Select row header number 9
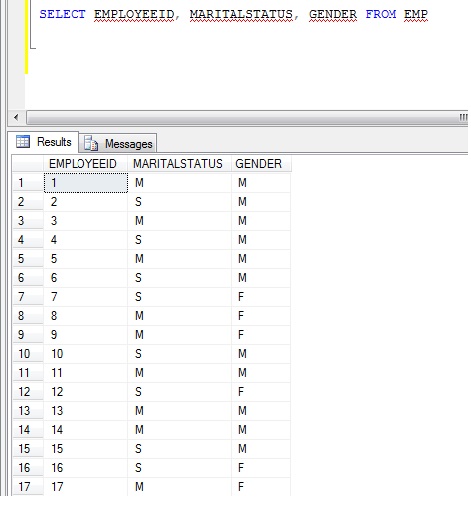Screen dimensions: 471x523 (x=28, y=335)
